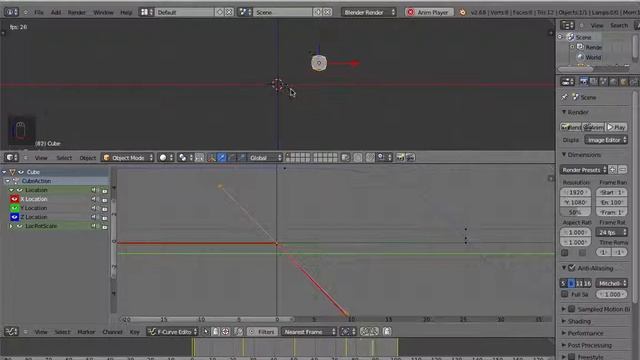Click the Filters button in F-Curve header
Screen dimensions: 640x360
261,332
